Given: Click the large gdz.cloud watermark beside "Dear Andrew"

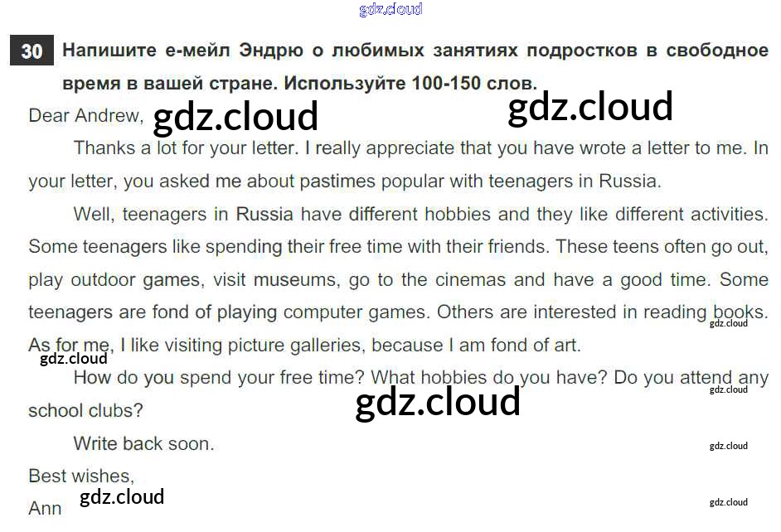Looking at the screenshot, I should point(236,117).
